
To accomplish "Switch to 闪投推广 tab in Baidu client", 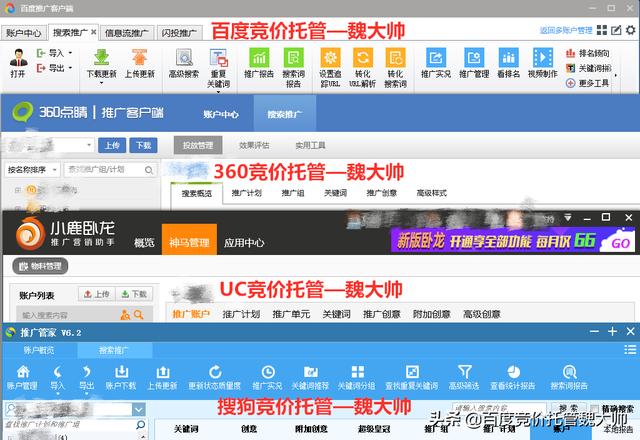I will (x=179, y=33).
